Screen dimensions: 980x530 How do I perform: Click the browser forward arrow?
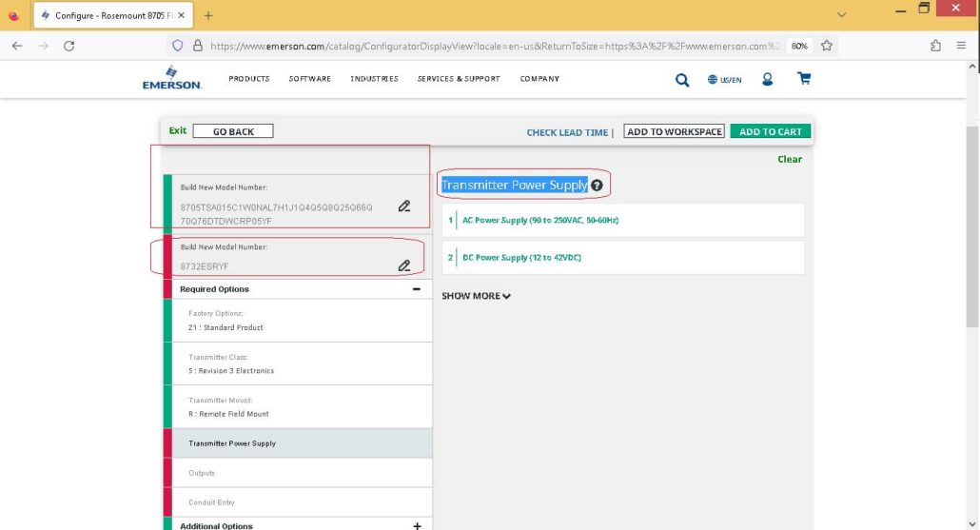click(43, 46)
